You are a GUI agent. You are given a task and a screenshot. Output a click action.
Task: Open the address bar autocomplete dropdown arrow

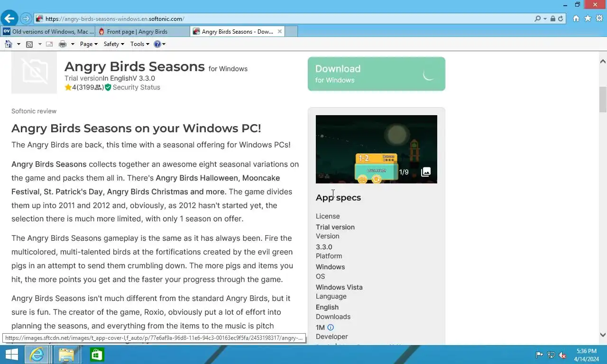coord(545,19)
